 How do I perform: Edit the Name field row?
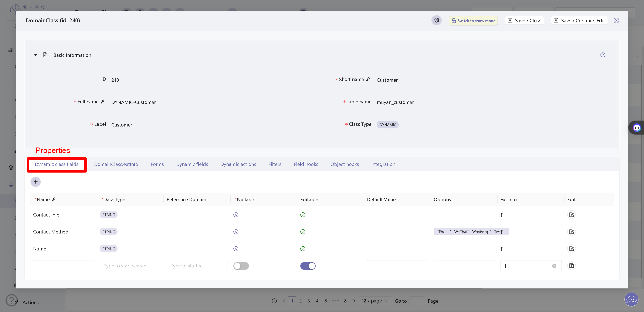[x=571, y=249]
